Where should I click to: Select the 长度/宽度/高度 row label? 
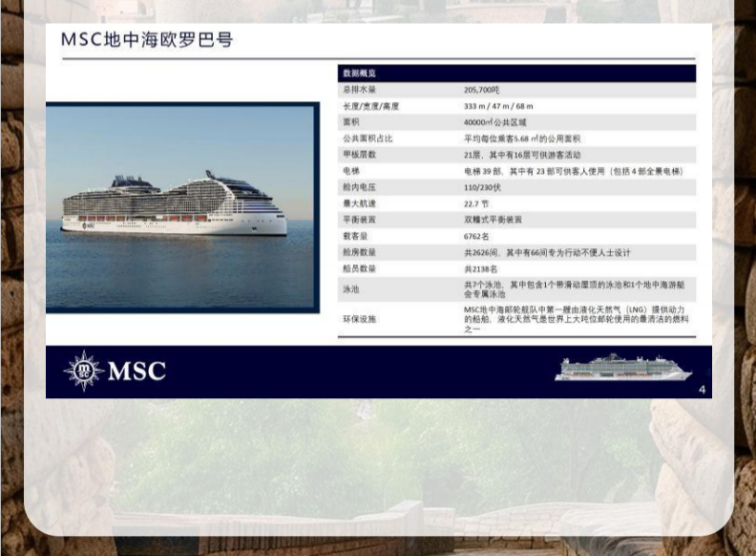click(x=370, y=105)
